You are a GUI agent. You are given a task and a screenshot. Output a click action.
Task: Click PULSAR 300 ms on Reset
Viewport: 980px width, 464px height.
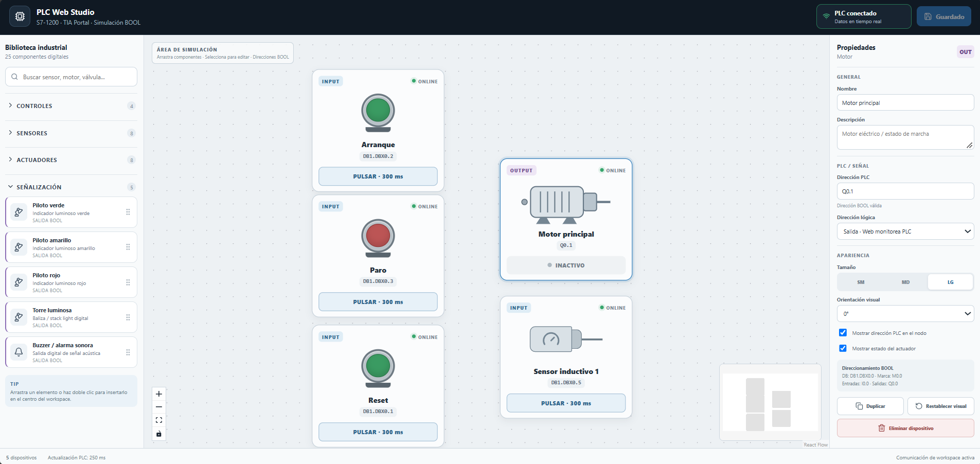(378, 432)
